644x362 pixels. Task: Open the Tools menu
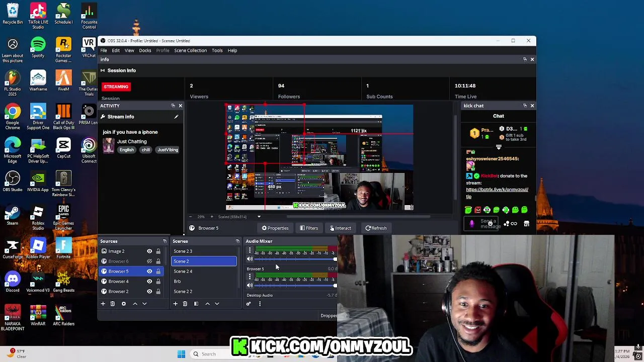217,50
